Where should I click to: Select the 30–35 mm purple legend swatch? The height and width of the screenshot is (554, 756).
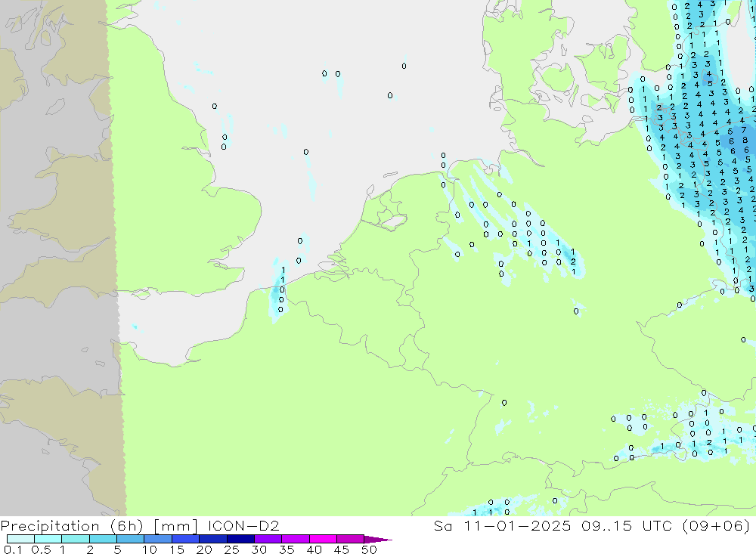coord(268,539)
